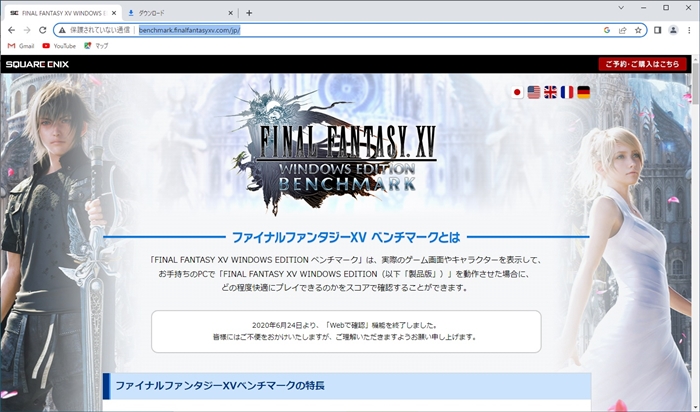Bookmark this page with the star icon
The width and height of the screenshot is (700, 412).
pyautogui.click(x=638, y=30)
